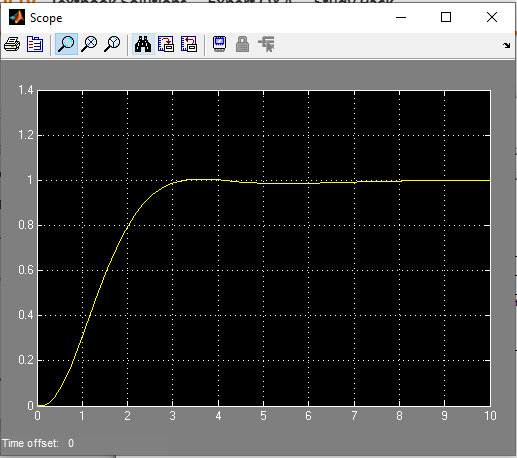Image resolution: width=517 pixels, height=458 pixels.
Task: Click the y-axis label 1.2
Action: [26, 135]
